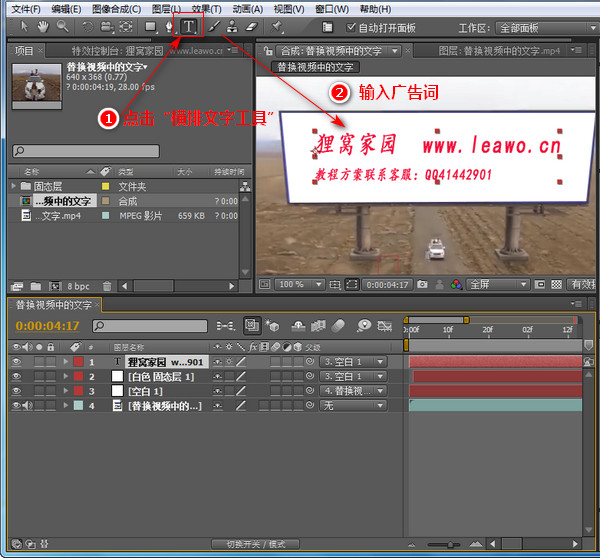Open the 动画(A) menu
600x558 pixels.
[x=248, y=9]
